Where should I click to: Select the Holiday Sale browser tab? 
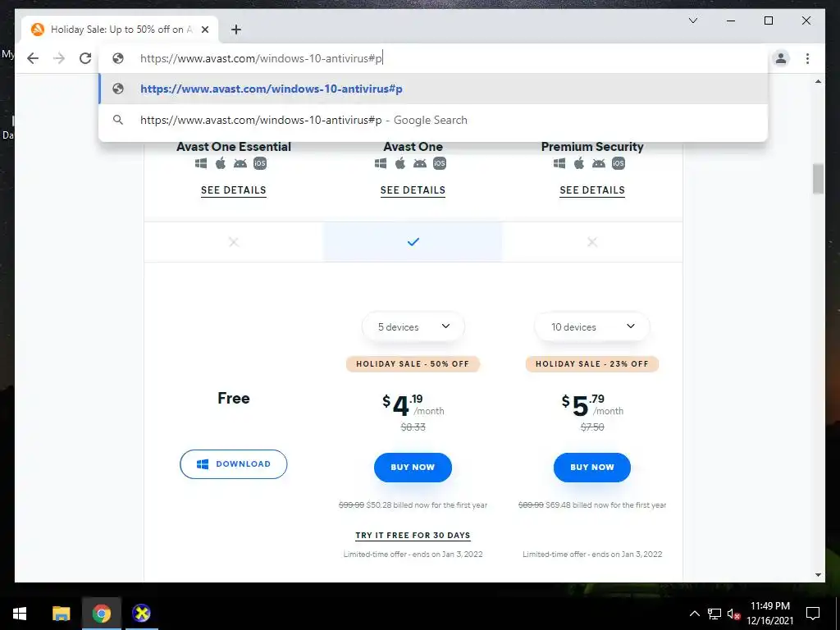[x=120, y=30]
